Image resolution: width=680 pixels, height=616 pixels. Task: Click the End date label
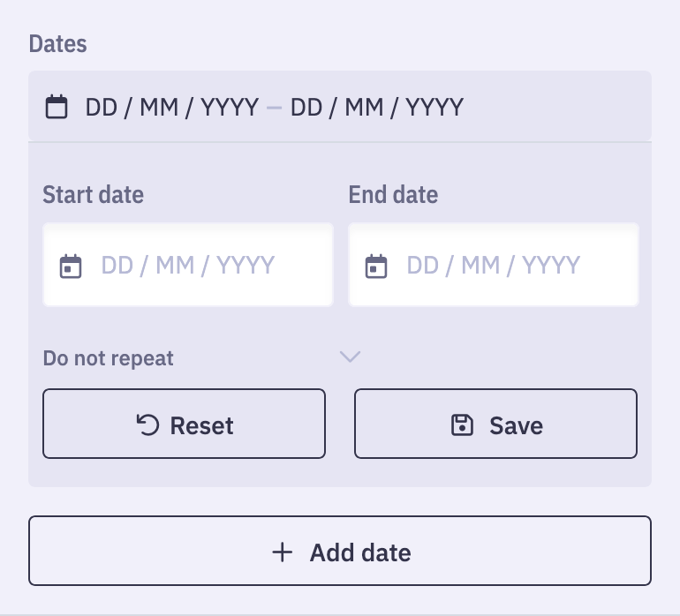(x=393, y=195)
